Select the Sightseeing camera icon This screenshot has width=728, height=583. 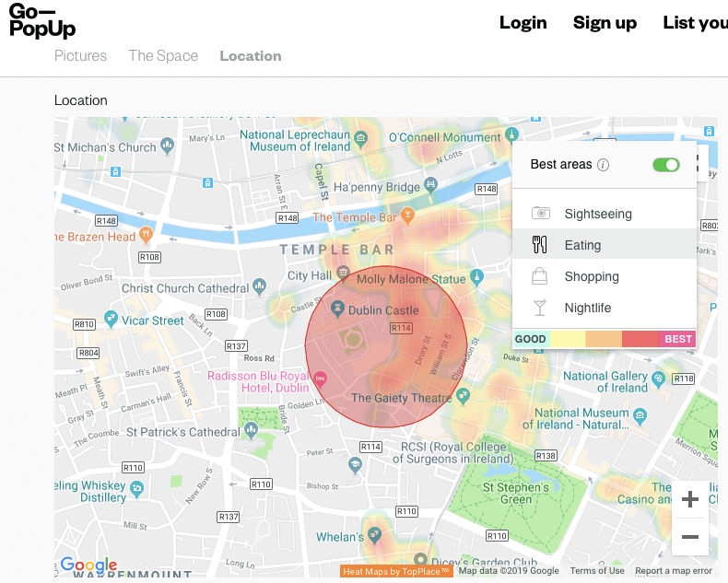pyautogui.click(x=540, y=213)
